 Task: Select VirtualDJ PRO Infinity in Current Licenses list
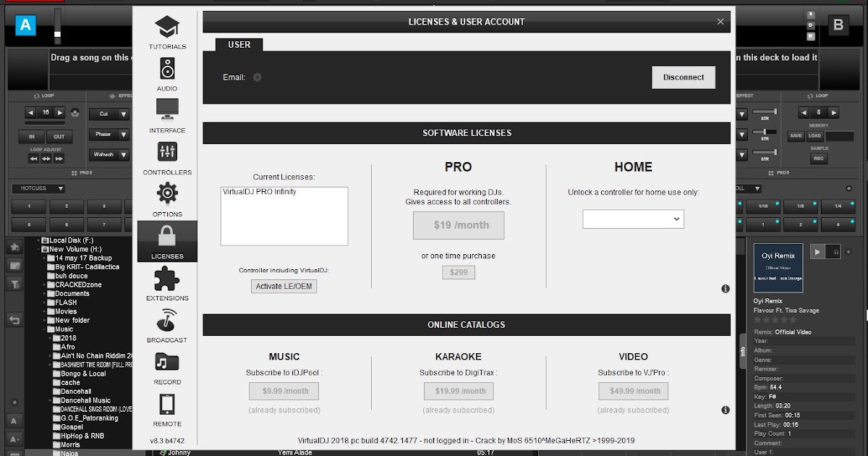[x=260, y=192]
